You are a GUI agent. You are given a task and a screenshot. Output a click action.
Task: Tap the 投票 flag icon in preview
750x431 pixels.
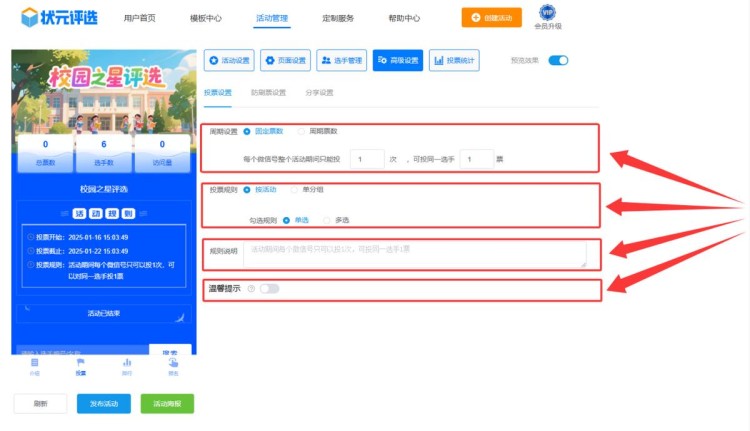[80, 365]
